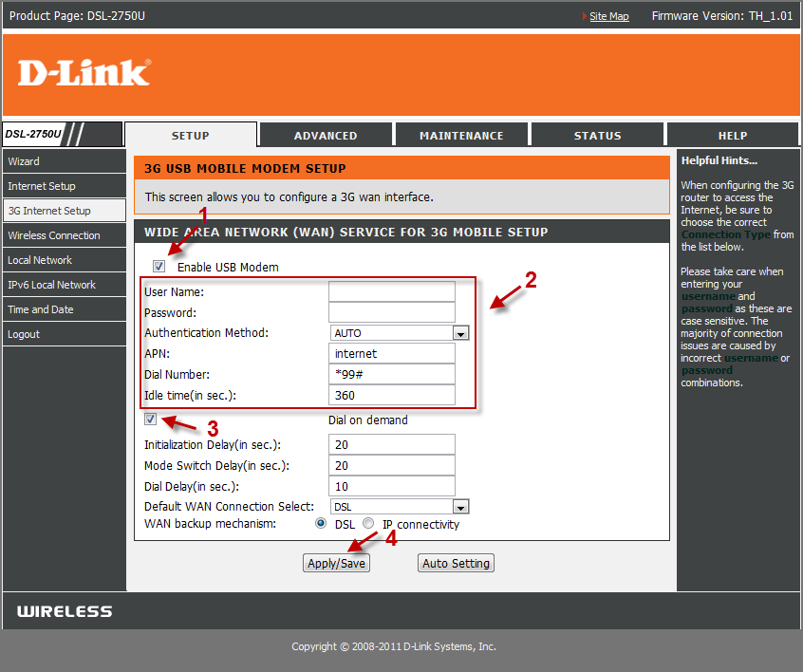Image resolution: width=803 pixels, height=672 pixels.
Task: Click the Auto Setting button
Action: click(456, 563)
